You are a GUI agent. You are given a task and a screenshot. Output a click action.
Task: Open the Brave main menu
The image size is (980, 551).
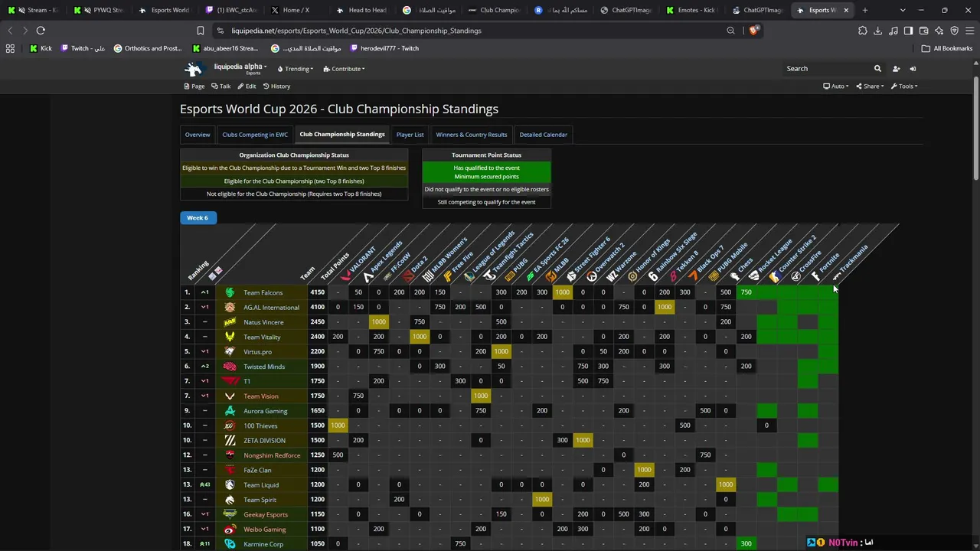click(969, 31)
